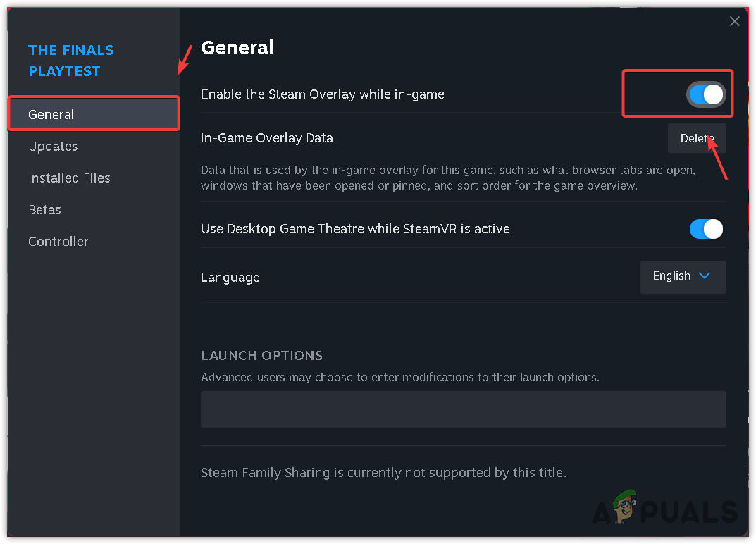Click the In-Game Overlay Data label
This screenshot has height=544, width=756.
coord(267,138)
